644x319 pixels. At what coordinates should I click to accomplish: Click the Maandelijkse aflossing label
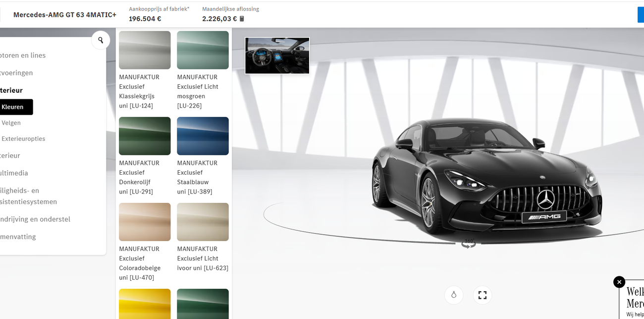coord(231,9)
